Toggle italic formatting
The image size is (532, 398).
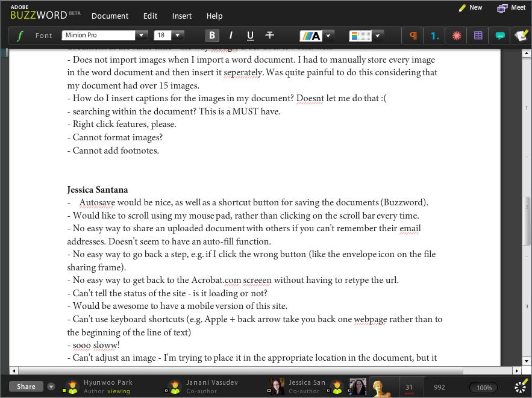click(x=231, y=36)
